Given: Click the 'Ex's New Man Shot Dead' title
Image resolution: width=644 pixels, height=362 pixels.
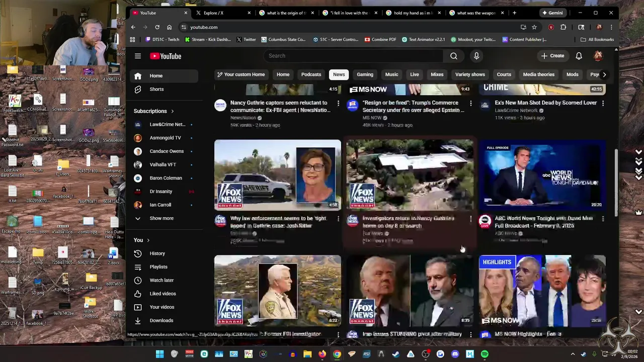Looking at the screenshot, I should click(546, 103).
